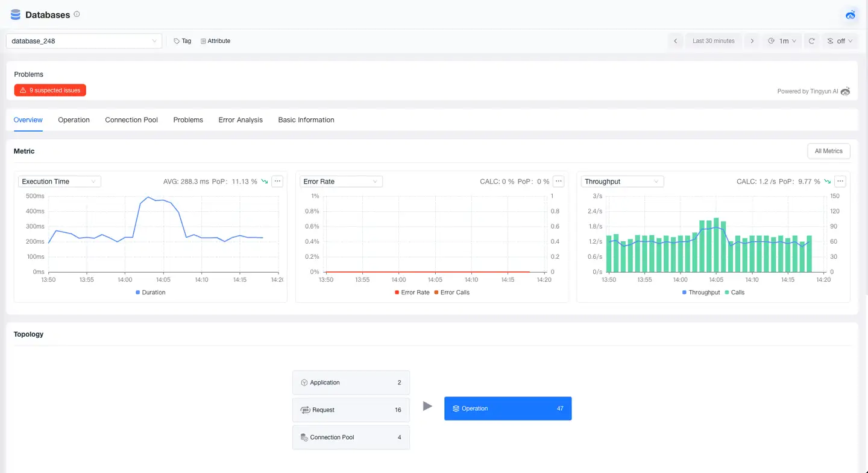This screenshot has width=868, height=473.
Task: Open the Execution Time chart options menu
Action: pos(277,181)
